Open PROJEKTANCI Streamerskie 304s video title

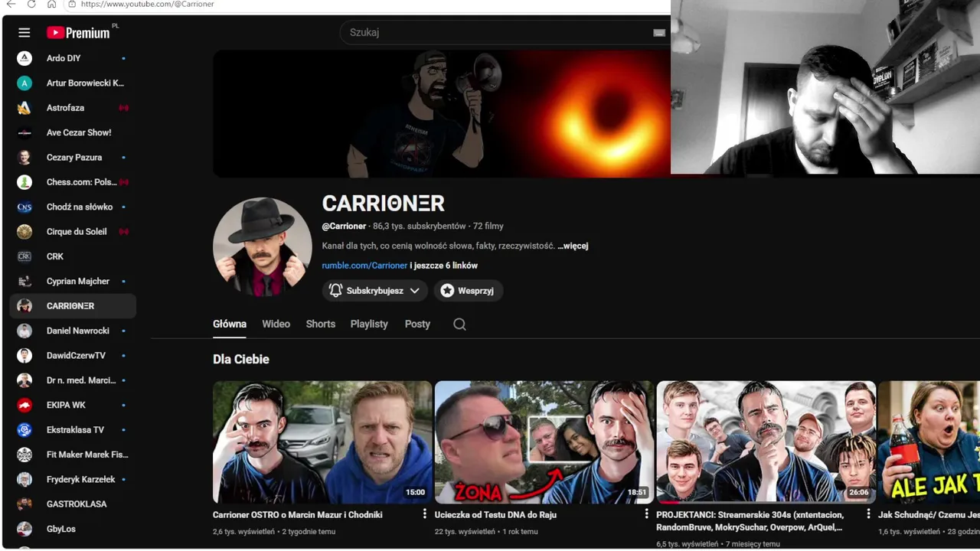[751, 521]
